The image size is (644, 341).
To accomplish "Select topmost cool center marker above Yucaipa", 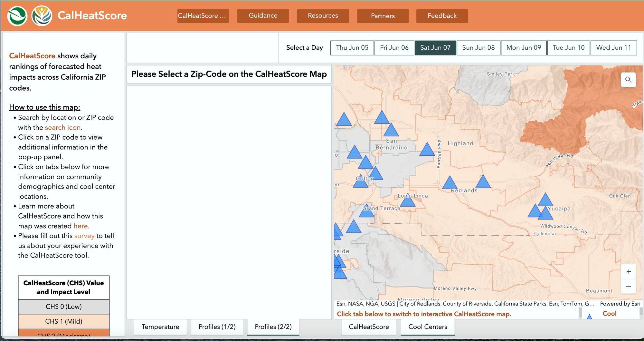I will click(x=545, y=200).
